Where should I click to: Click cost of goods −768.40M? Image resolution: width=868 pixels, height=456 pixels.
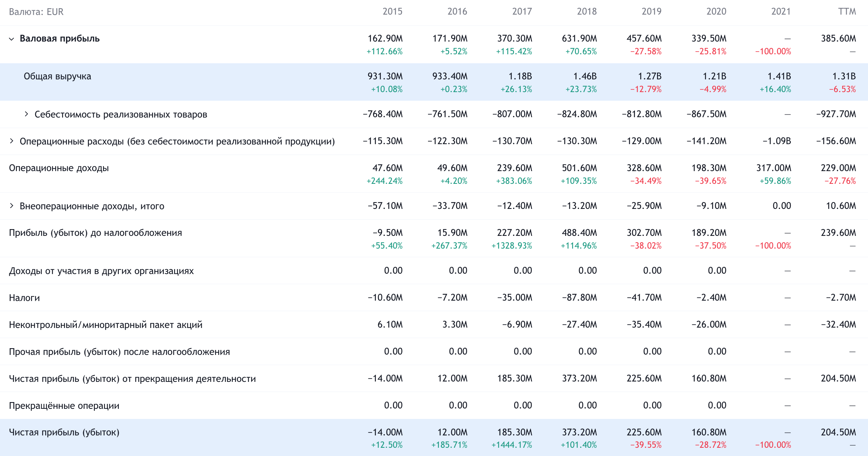tap(383, 114)
